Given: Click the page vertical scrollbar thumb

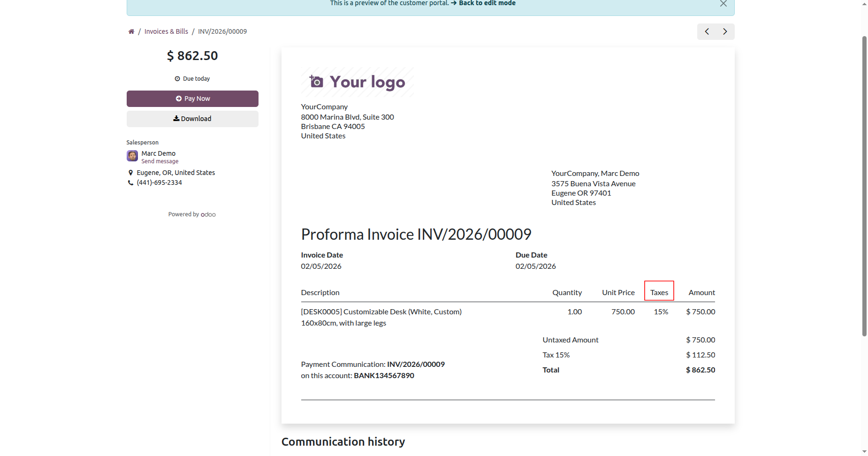Looking at the screenshot, I should click(864, 188).
